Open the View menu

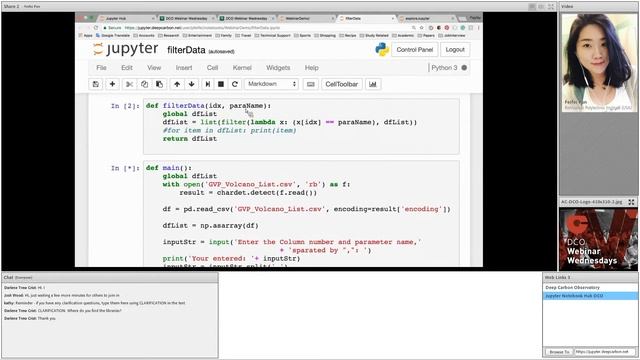[154, 68]
